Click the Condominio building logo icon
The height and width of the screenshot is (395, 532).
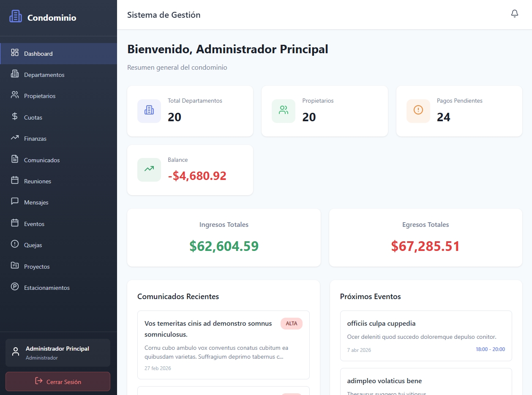pyautogui.click(x=16, y=16)
